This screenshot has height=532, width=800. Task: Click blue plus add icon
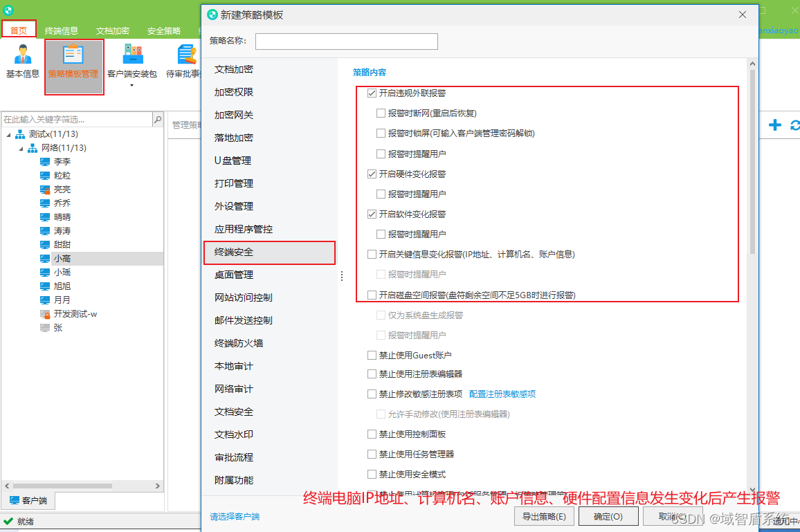tap(774, 125)
